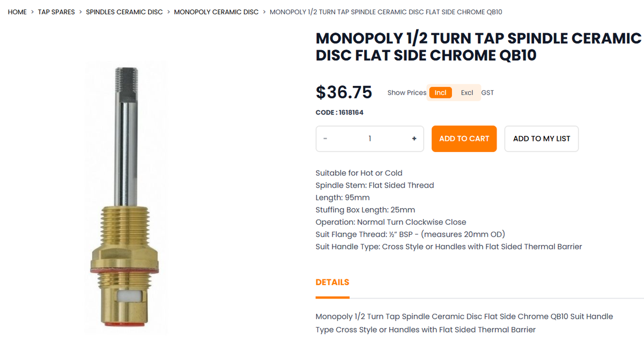Image resolution: width=644 pixels, height=338 pixels.
Task: Open the TAP SPARES category
Action: 56,12
